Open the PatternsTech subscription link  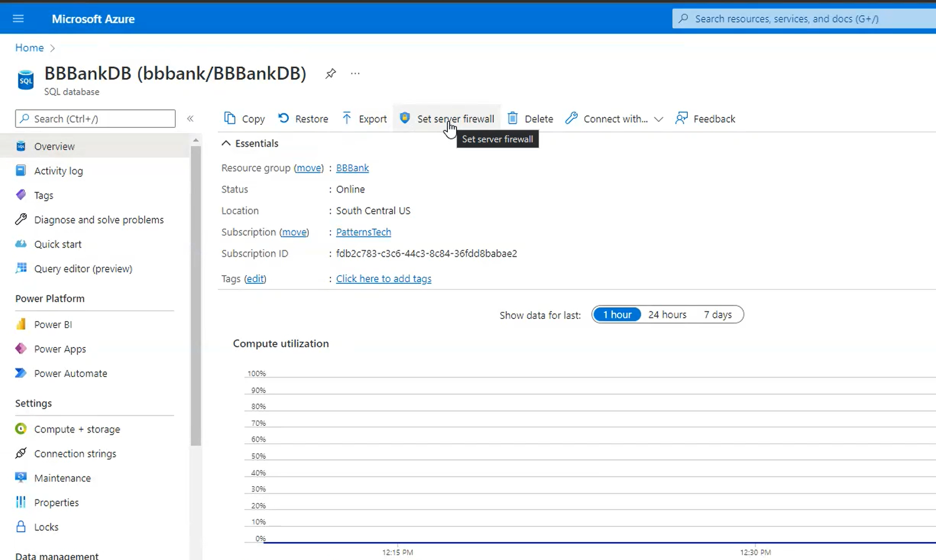click(x=363, y=232)
